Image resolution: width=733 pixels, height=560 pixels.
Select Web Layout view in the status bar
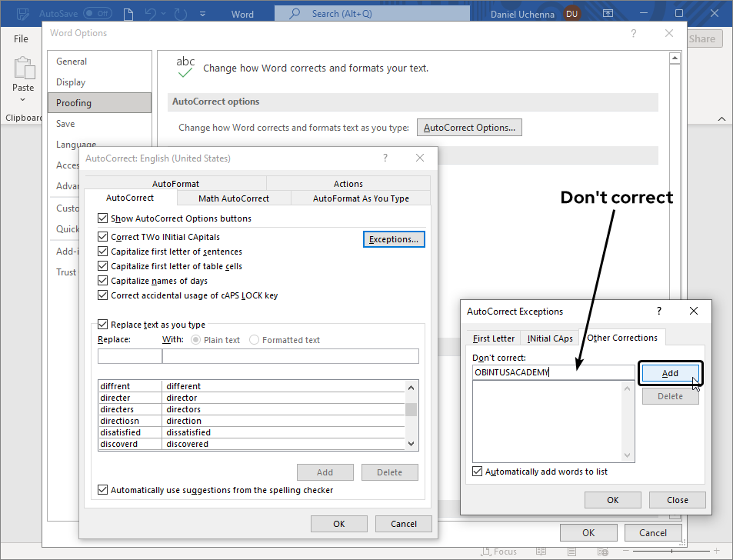coord(604,551)
